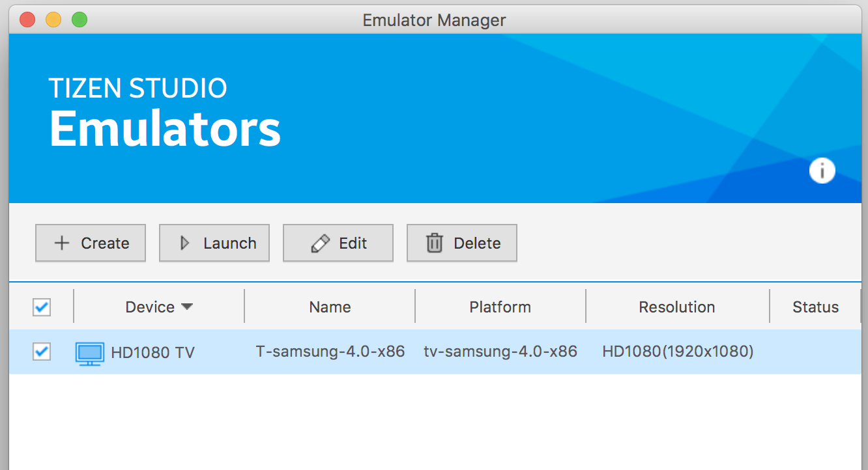Click the blue TV monitor device icon
868x470 pixels.
[89, 353]
